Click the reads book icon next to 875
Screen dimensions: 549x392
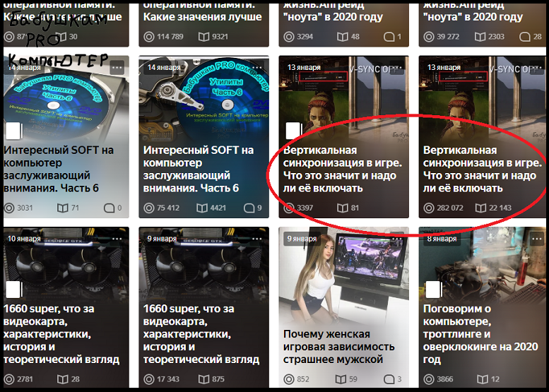(x=203, y=379)
